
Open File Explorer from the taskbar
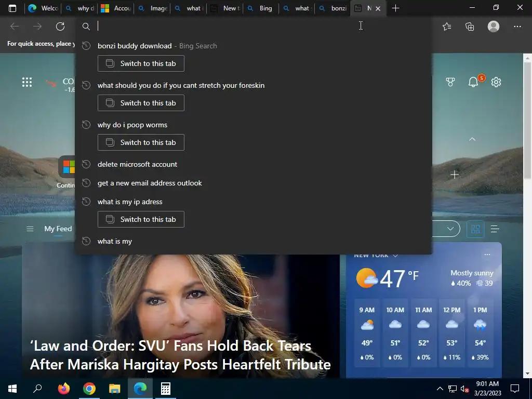pos(115,389)
